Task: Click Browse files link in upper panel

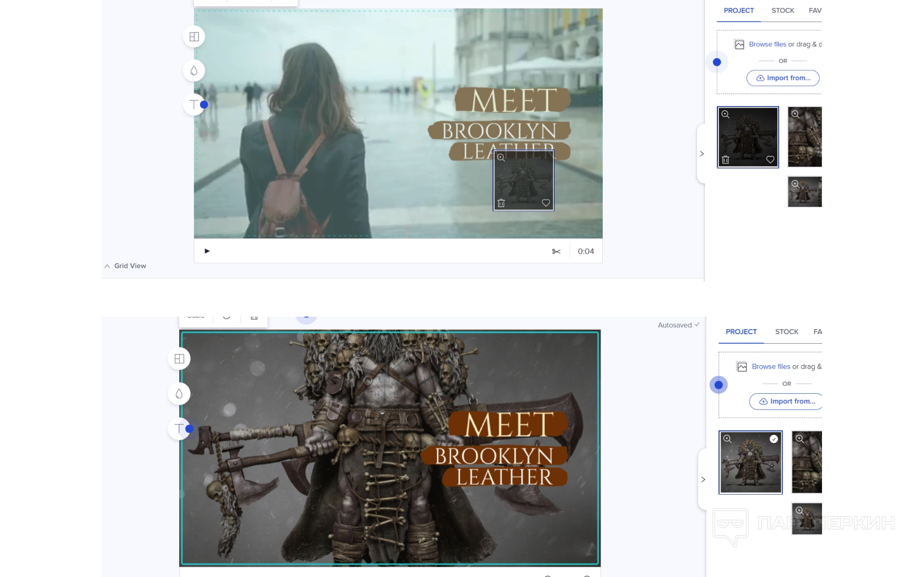Action: 767,45
